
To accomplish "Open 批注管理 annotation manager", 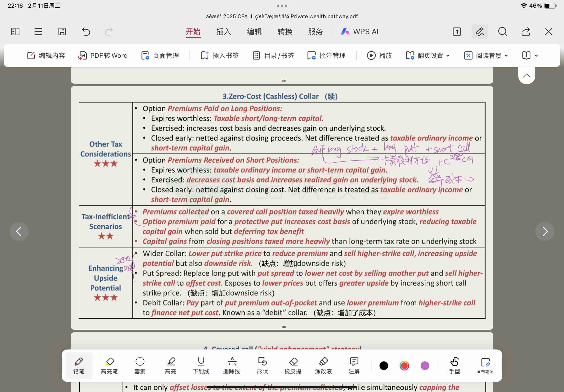I will 326,55.
